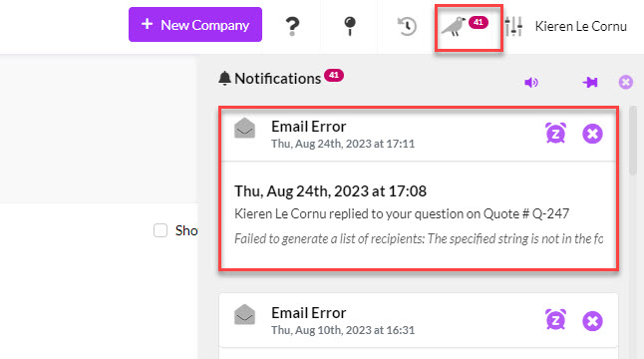The height and width of the screenshot is (359, 644).
Task: Open Kieren Le Cornu user menu
Action: click(x=581, y=26)
